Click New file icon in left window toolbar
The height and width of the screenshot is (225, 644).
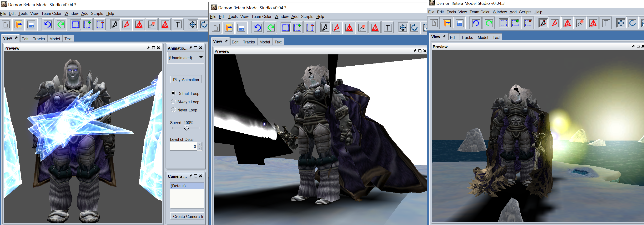[x=6, y=25]
